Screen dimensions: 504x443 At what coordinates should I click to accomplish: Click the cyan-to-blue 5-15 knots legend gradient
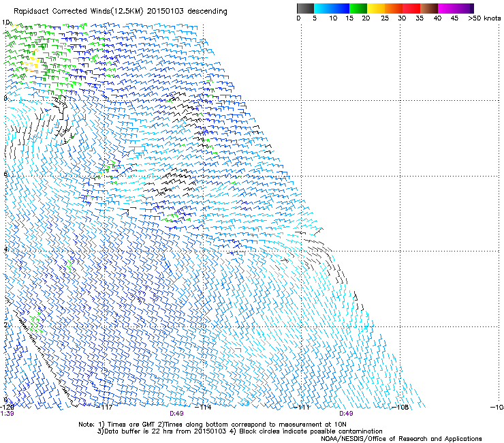[x=332, y=8]
